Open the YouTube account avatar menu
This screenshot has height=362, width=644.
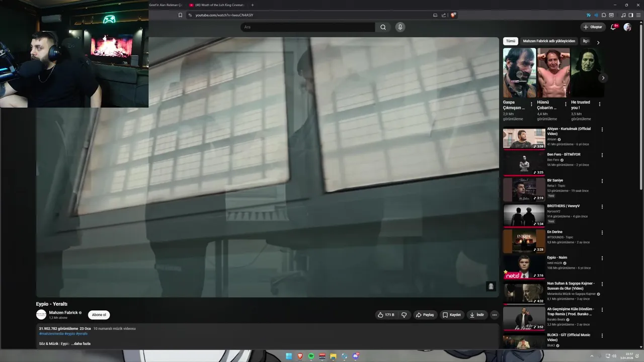627,27
